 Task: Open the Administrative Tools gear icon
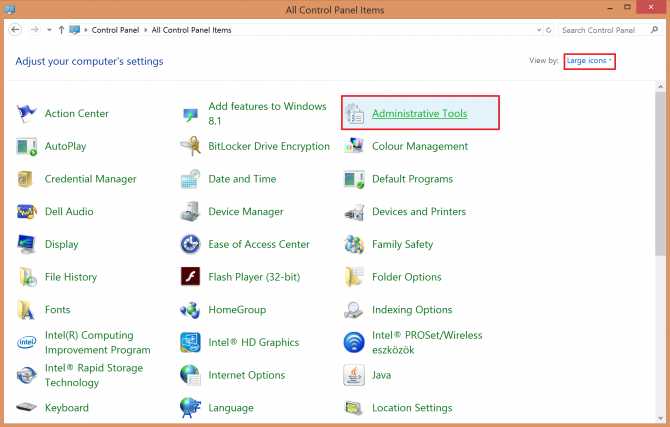click(x=354, y=114)
